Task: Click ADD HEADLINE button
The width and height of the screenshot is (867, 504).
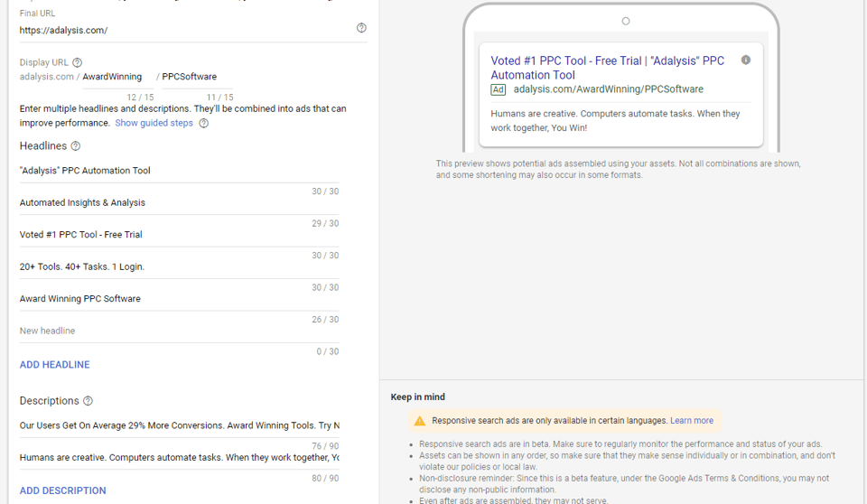Action: pyautogui.click(x=55, y=365)
